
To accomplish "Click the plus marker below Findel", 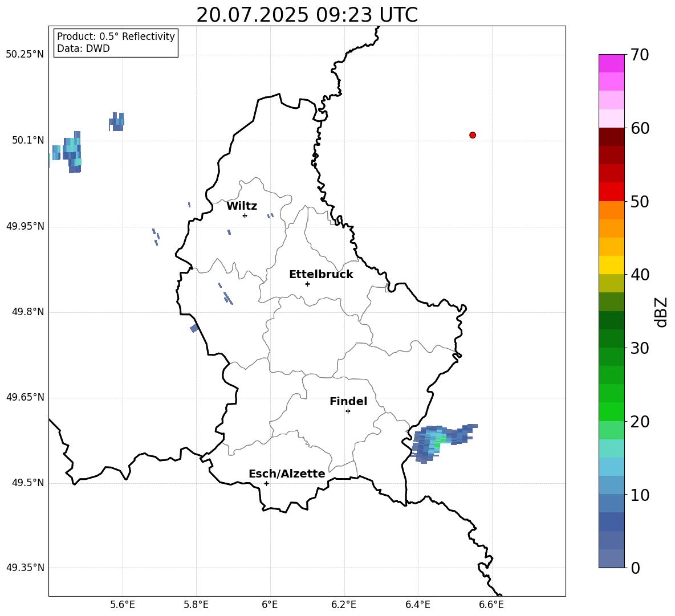I will [348, 411].
